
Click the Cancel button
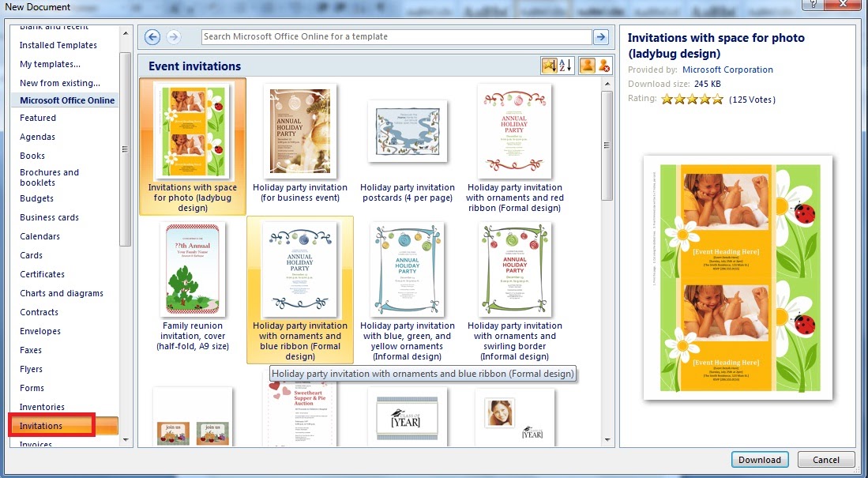(826, 459)
